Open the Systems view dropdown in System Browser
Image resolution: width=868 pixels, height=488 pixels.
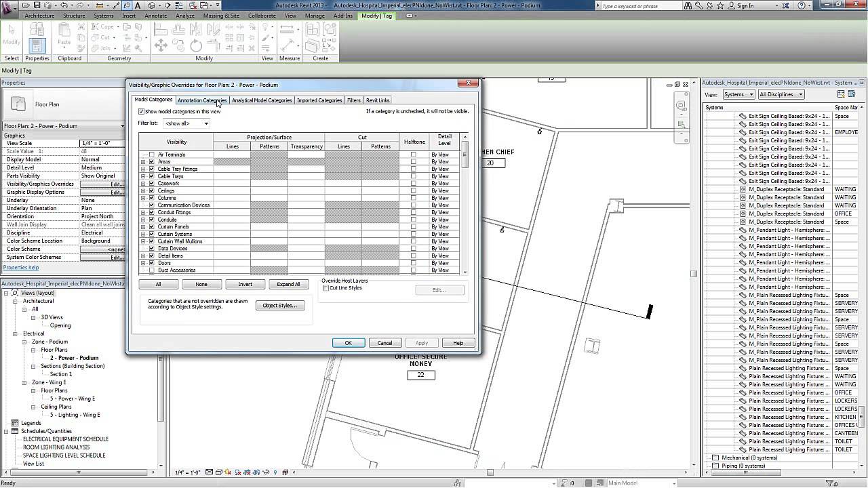tap(738, 94)
